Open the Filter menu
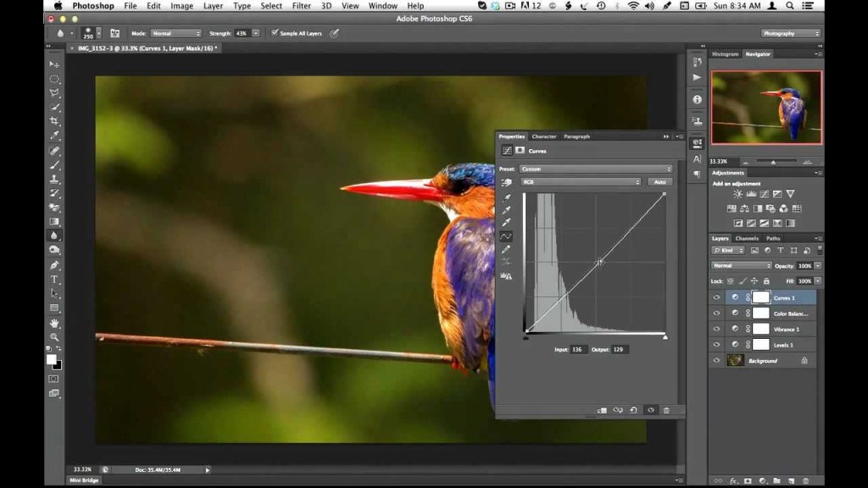Viewport: 868px width, 488px height. click(300, 6)
